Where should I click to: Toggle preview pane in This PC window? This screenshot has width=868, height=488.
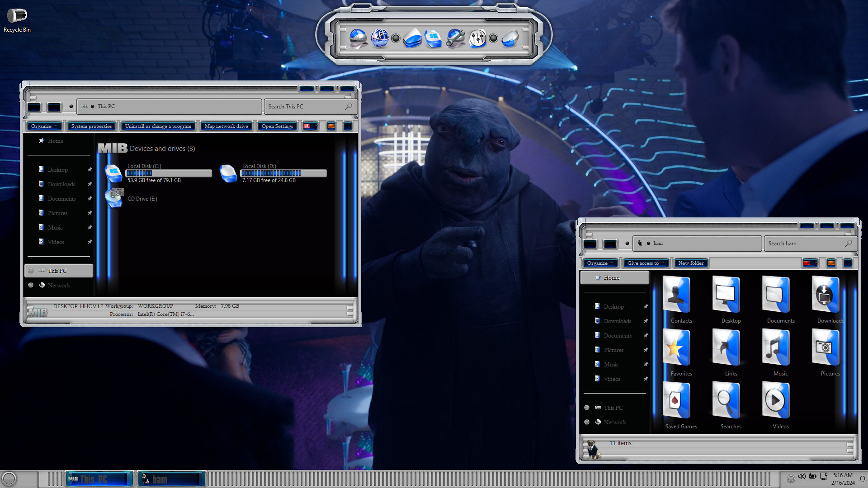(x=331, y=126)
